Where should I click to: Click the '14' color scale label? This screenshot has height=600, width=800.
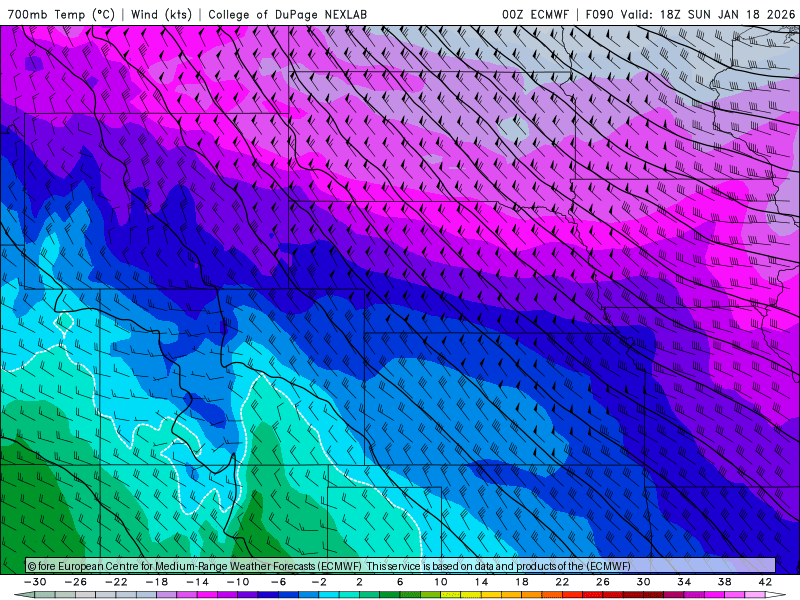481,582
